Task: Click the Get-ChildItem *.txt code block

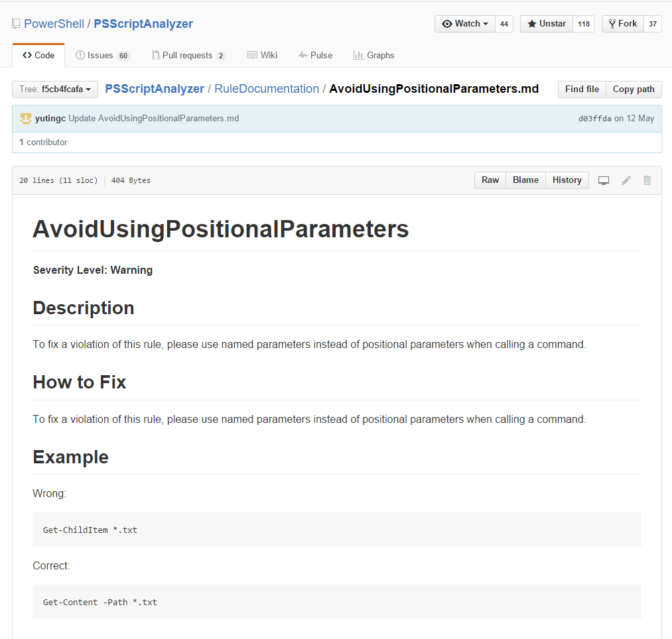Action: pos(337,530)
